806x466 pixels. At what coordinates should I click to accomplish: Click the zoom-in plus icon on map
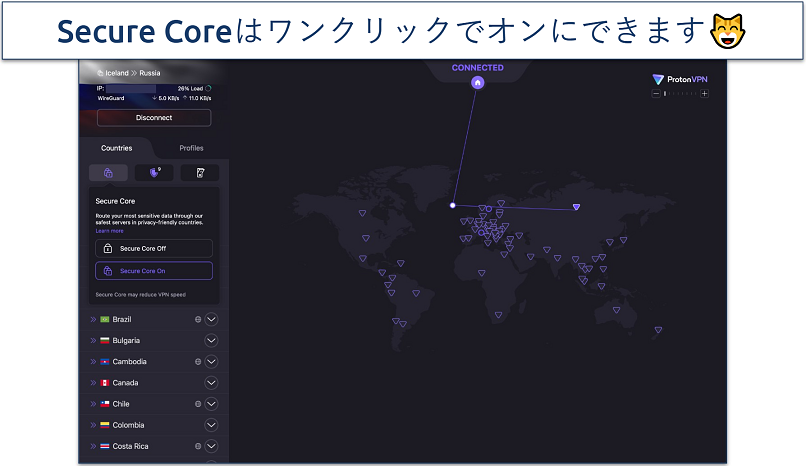704,94
